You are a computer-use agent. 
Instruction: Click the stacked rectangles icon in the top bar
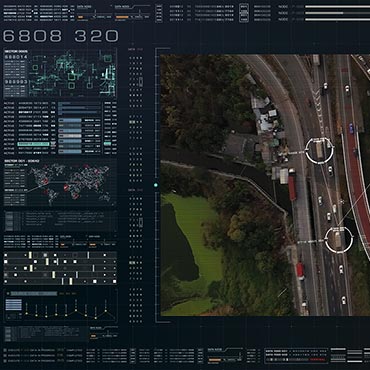pyautogui.click(x=244, y=13)
